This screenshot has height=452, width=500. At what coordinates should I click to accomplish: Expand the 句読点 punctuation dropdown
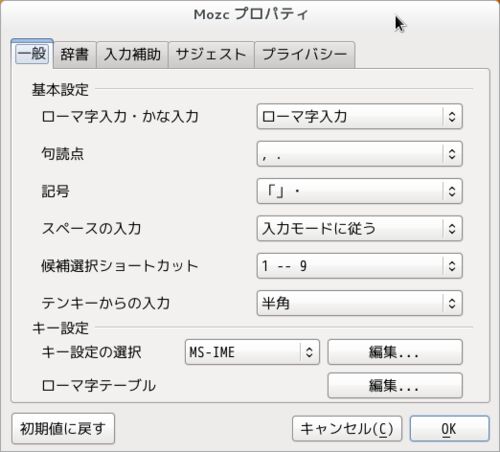[x=359, y=154]
